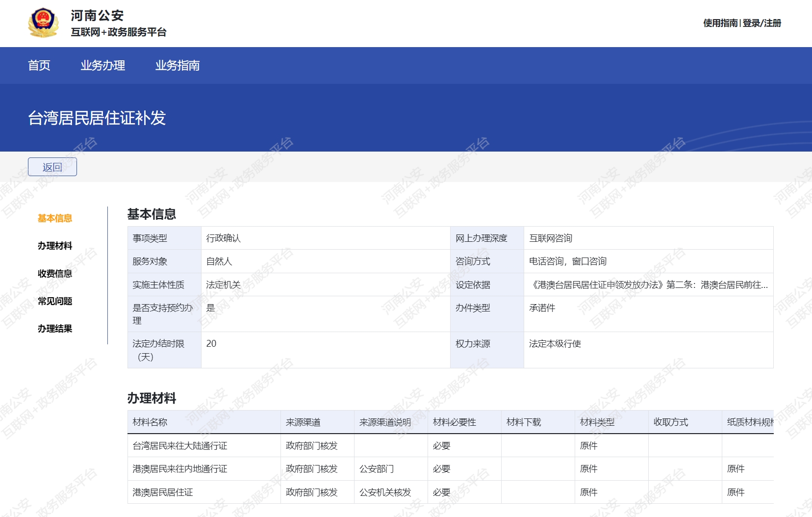
Task: Select the 港澳居民居住证 material row
Action: (163, 492)
